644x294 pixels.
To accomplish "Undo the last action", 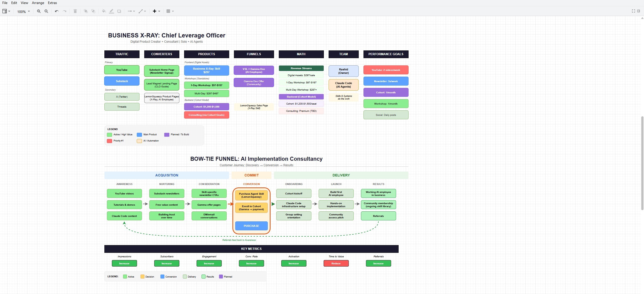I will (57, 11).
